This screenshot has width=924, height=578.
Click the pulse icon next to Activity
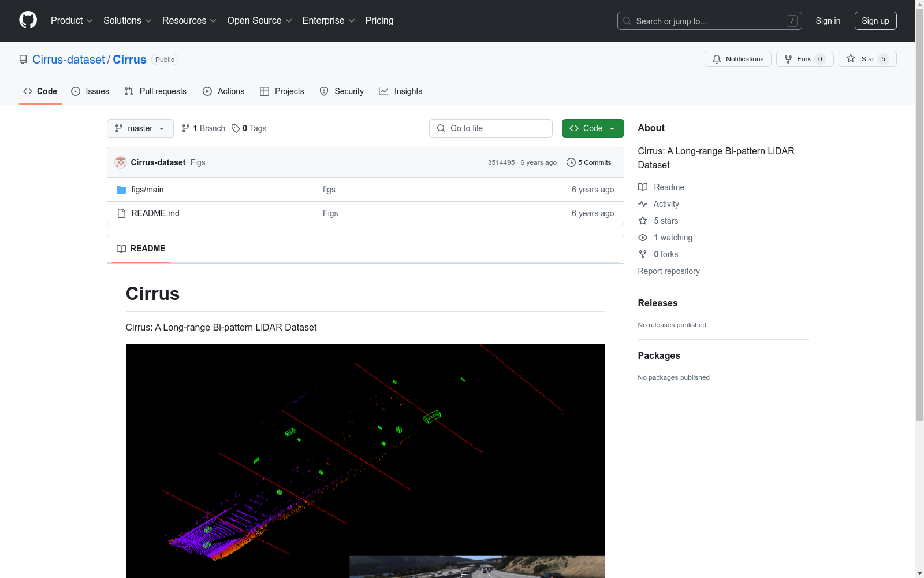click(643, 204)
